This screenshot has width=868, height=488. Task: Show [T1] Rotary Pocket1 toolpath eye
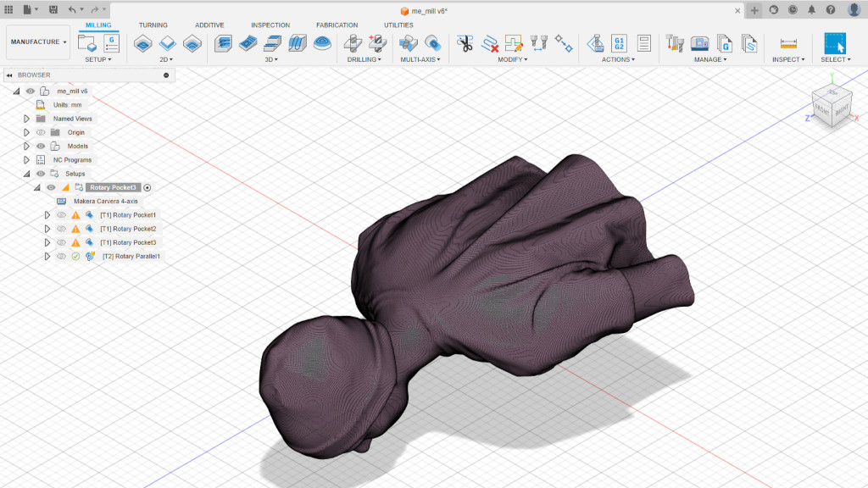(x=61, y=215)
